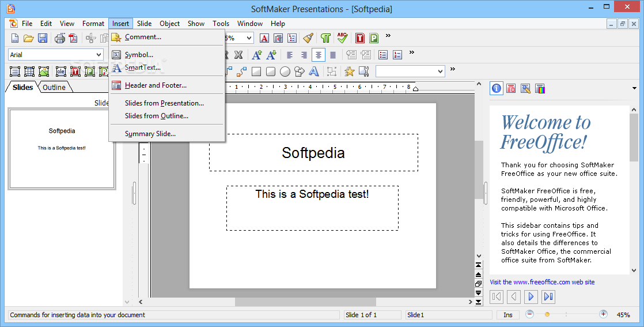Select the rectangle drawing tool
This screenshot has height=327, width=644.
(256, 72)
